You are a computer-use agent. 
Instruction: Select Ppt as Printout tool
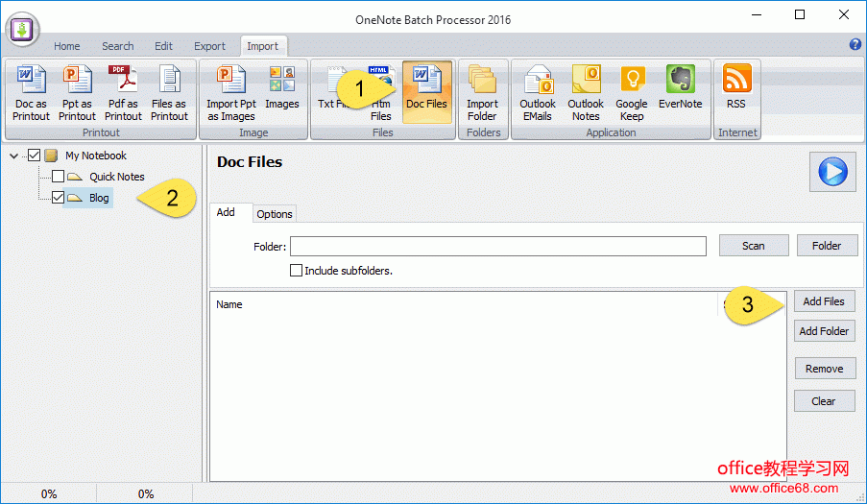77,92
